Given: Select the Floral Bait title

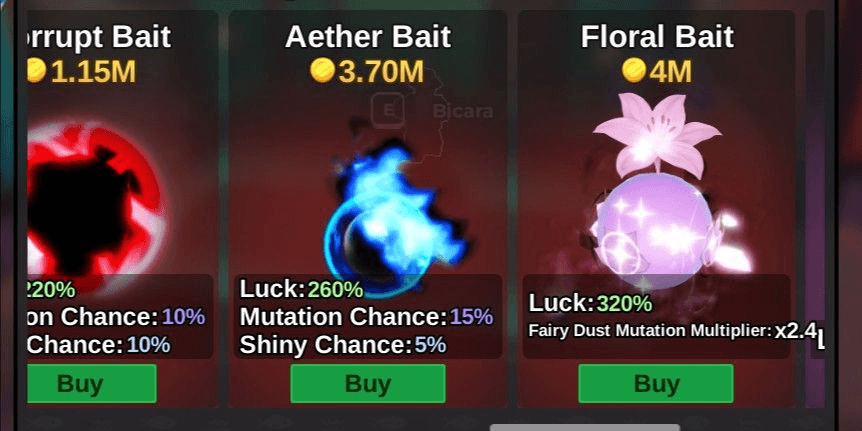Looking at the screenshot, I should (x=657, y=37).
